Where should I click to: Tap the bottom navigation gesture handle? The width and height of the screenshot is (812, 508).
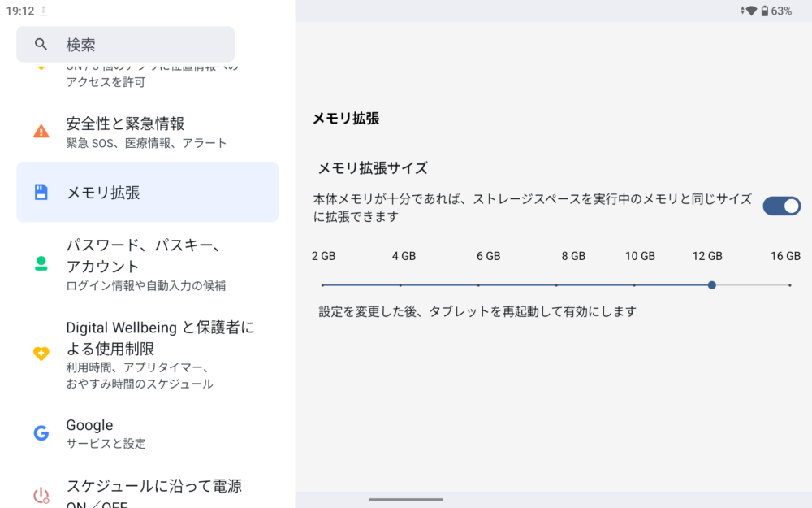pos(406,499)
